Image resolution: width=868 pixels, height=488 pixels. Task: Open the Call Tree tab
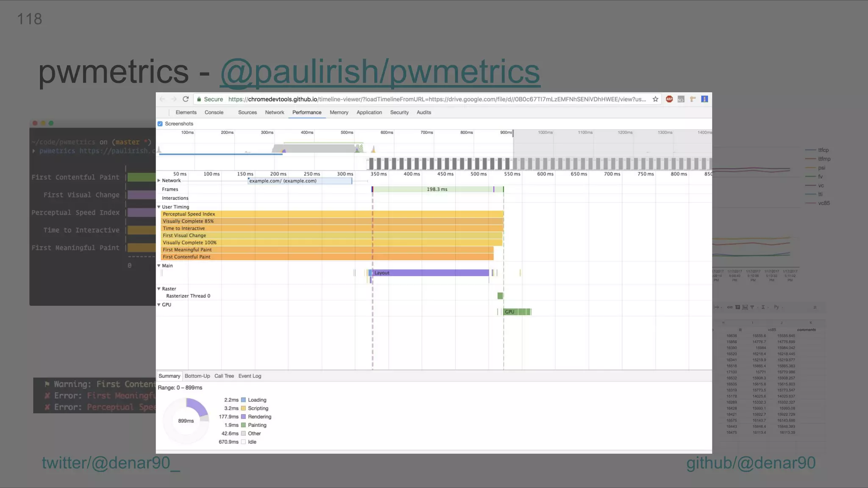(x=224, y=376)
